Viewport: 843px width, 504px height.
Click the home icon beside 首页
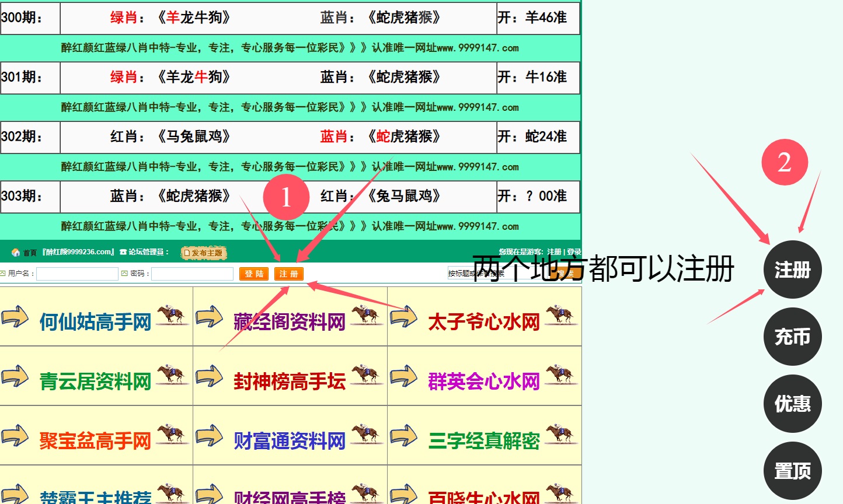tap(16, 253)
